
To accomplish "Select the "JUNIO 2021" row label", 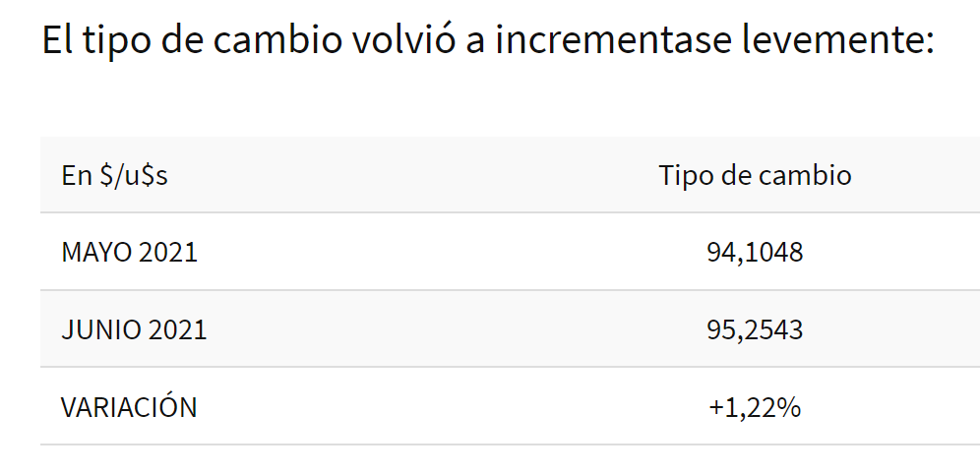I will tap(134, 329).
